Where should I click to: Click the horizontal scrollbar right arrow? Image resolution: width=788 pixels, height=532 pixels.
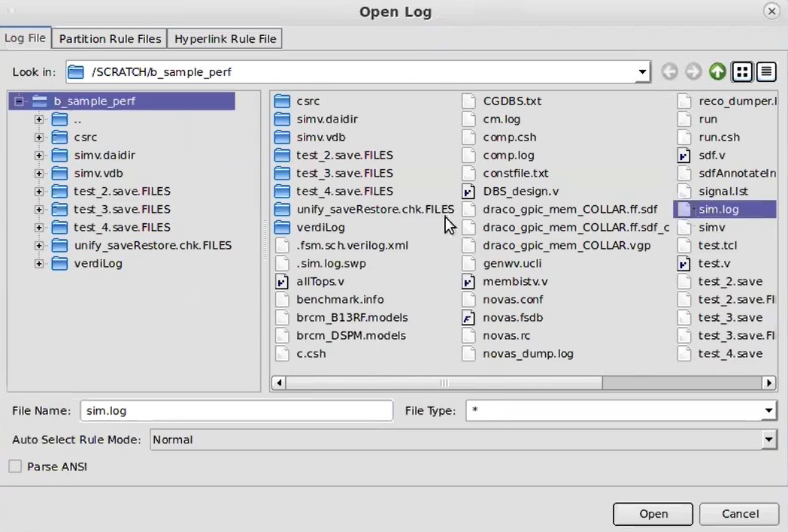pyautogui.click(x=769, y=383)
